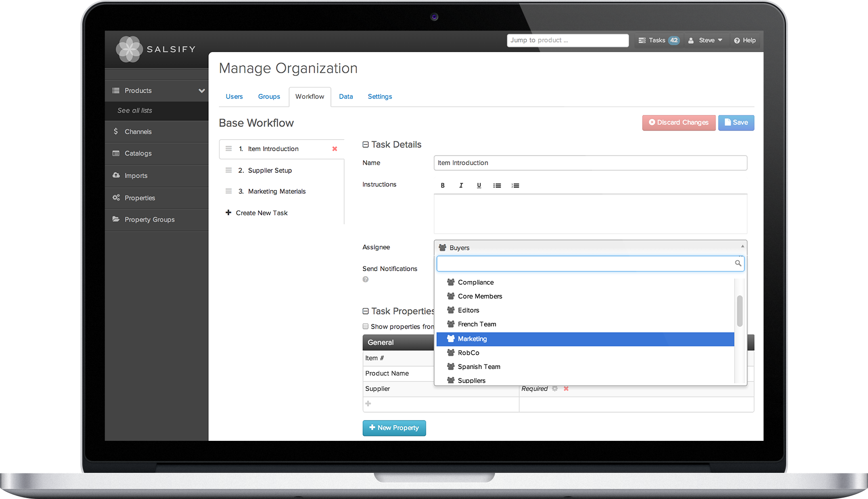This screenshot has height=499, width=868.
Task: Toggle the Show properties from checkbox
Action: click(366, 326)
